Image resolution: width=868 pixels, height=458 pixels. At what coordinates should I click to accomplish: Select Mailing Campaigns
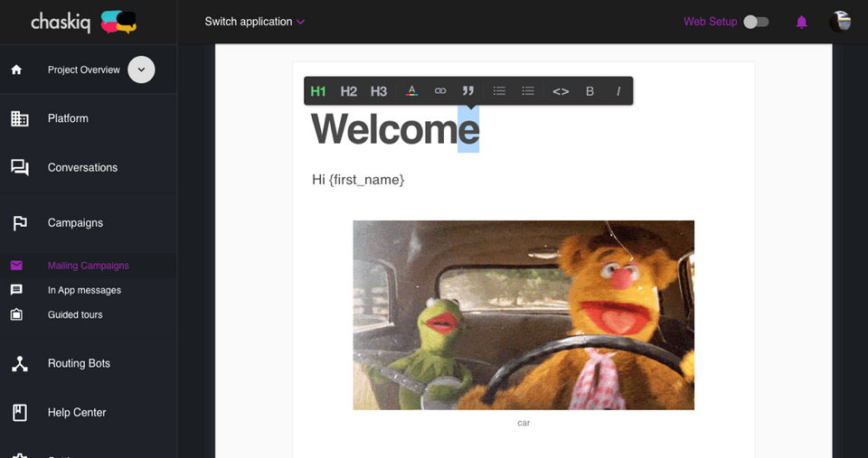tap(88, 266)
